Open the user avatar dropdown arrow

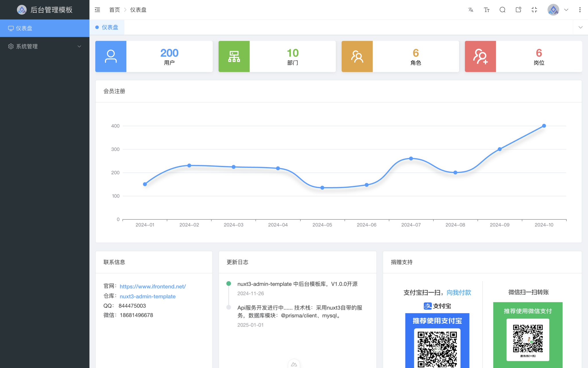566,9
